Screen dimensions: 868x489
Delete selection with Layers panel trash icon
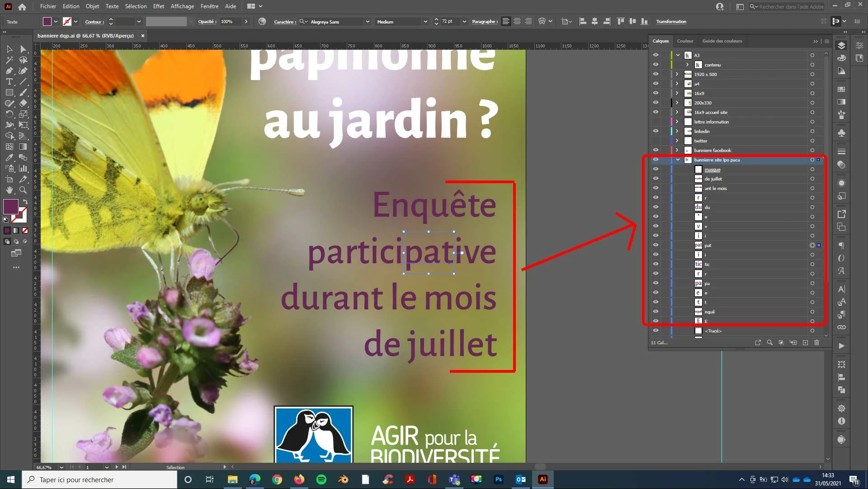(816, 342)
